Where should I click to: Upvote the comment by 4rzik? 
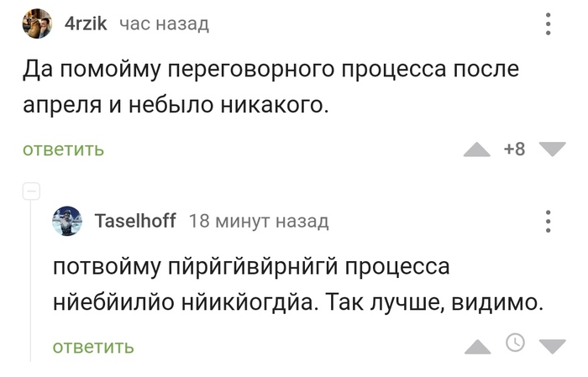pyautogui.click(x=477, y=149)
